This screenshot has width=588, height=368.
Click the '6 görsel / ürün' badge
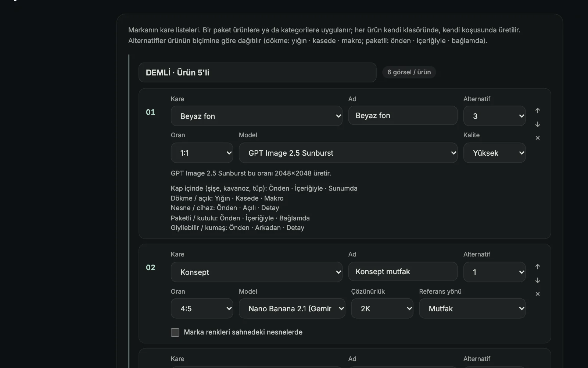409,72
